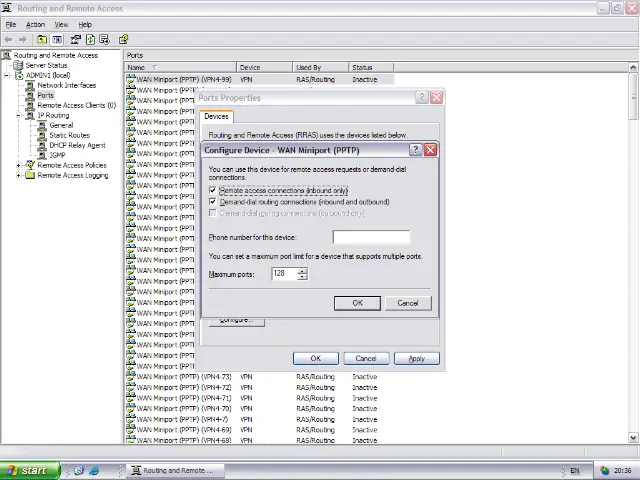Click the IGMP node icon
The width and height of the screenshot is (640, 480).
pyautogui.click(x=42, y=155)
